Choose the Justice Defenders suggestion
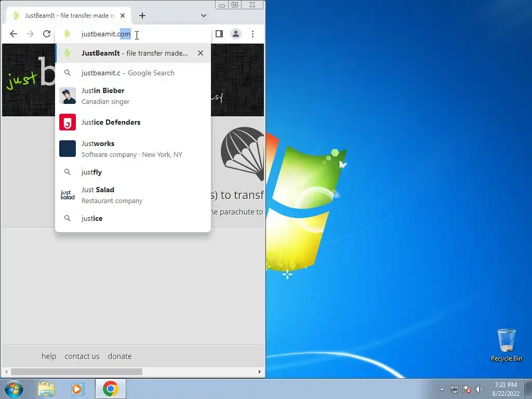 pos(132,122)
